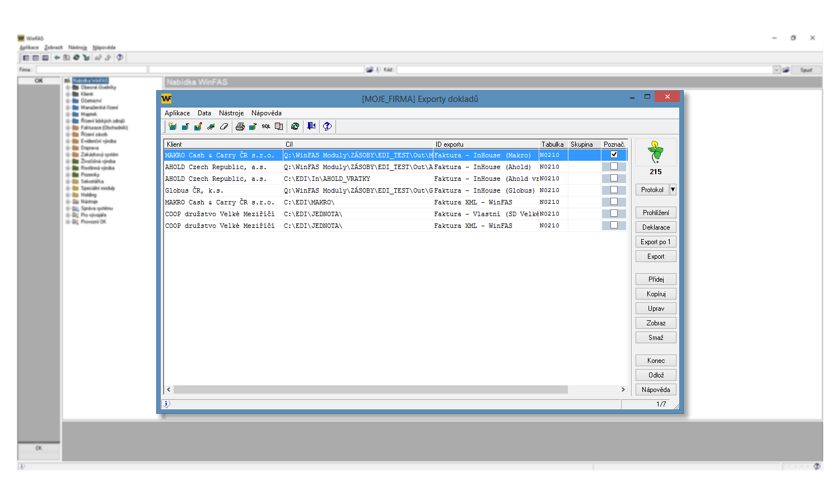Viewport: 840px width, 504px height.
Task: Click the edit record pencil icon
Action: point(198,127)
